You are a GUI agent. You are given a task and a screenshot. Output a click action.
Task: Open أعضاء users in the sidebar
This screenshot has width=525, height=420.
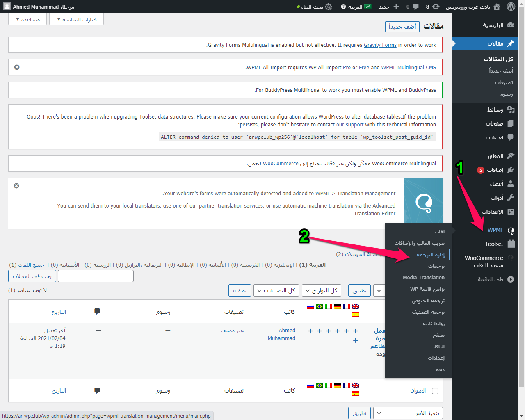tap(486, 184)
